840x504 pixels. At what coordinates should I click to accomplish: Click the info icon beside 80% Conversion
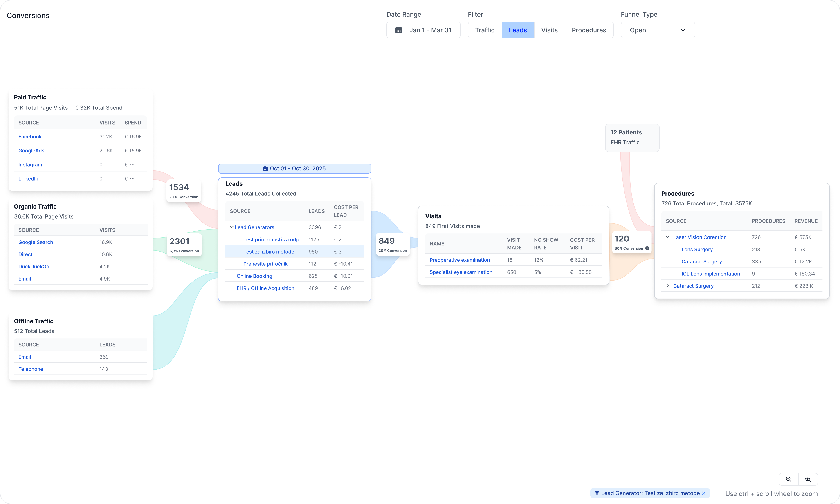tap(647, 248)
